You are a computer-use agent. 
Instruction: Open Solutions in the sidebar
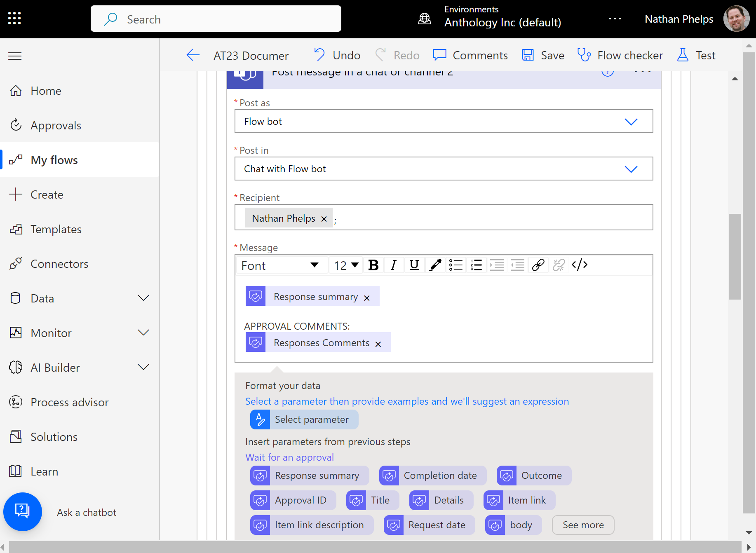point(80,437)
